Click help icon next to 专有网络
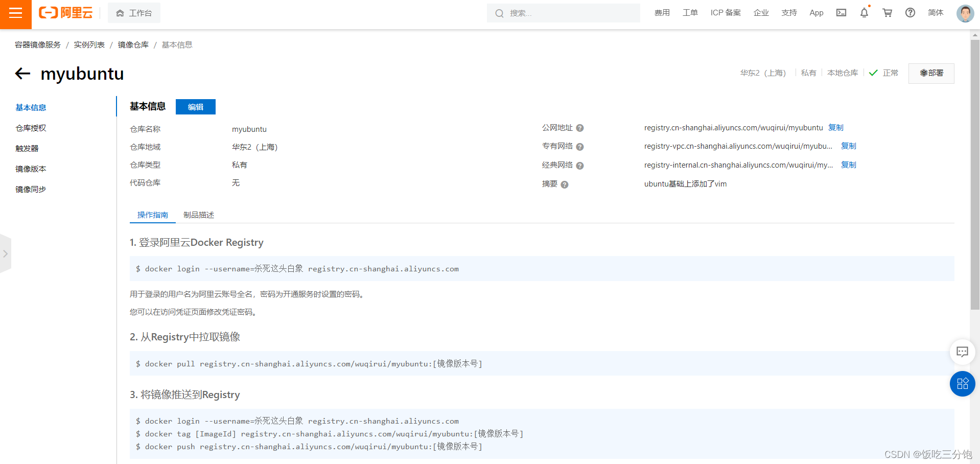The image size is (980, 464). pyautogui.click(x=580, y=147)
